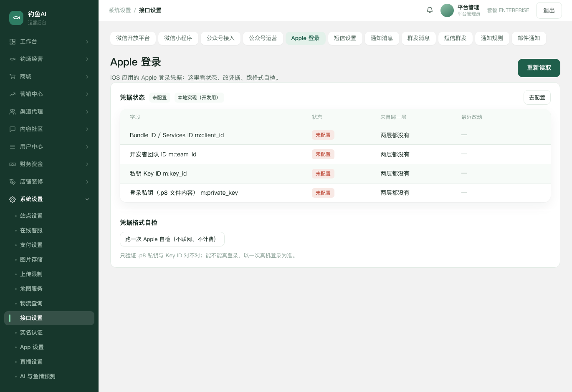Click the 钓鱼AI fish logo
Screen dimensions: 572x392
coord(16,18)
